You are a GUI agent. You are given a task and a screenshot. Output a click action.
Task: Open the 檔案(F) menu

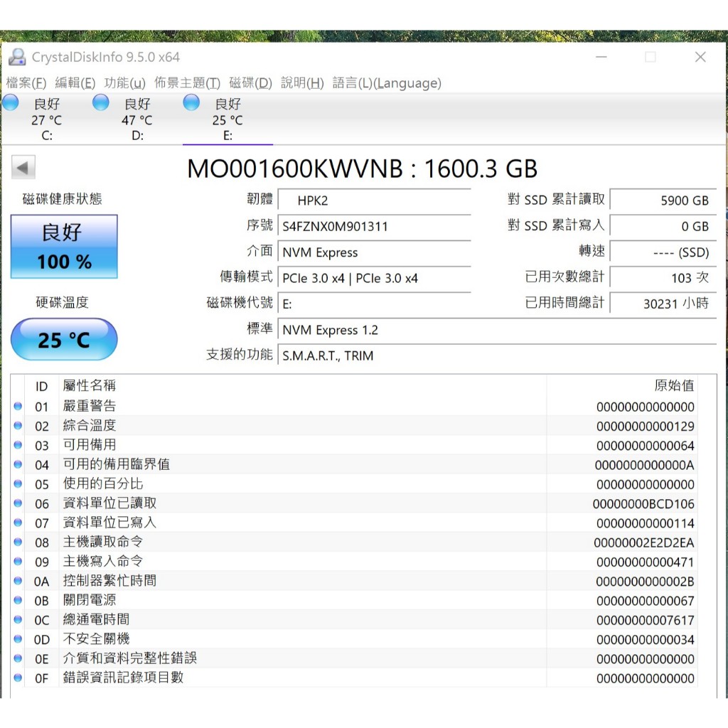pos(26,83)
